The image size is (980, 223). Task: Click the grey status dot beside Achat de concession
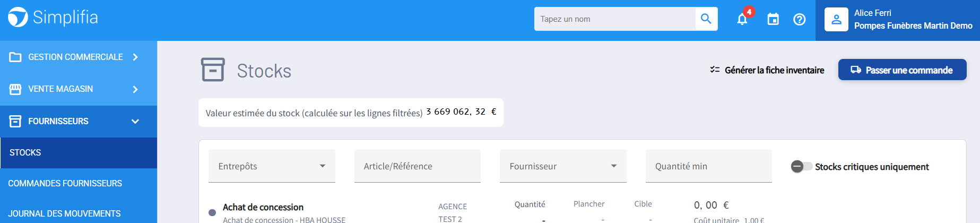click(212, 212)
